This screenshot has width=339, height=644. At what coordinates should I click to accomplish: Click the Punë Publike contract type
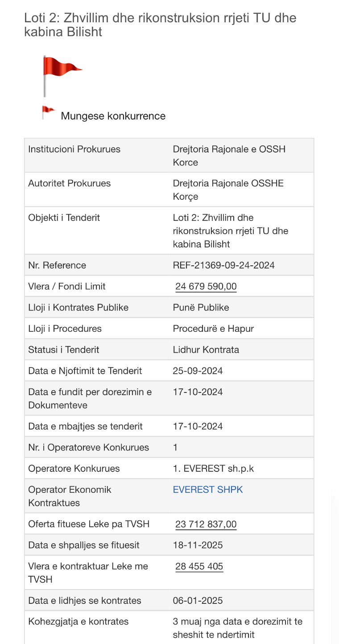click(201, 308)
